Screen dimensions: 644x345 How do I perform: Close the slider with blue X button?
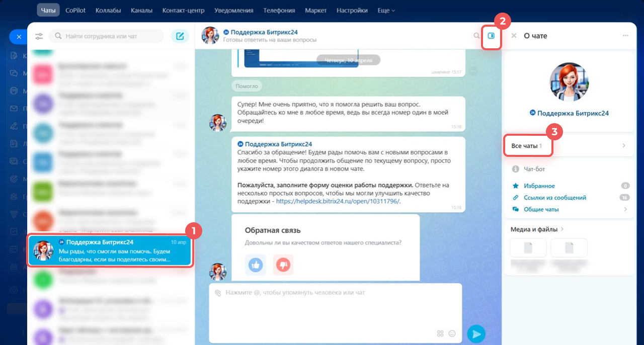coord(19,37)
